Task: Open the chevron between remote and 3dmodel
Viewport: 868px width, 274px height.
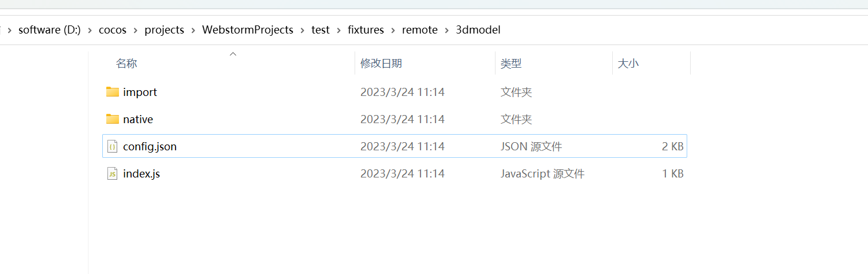Action: point(447,30)
